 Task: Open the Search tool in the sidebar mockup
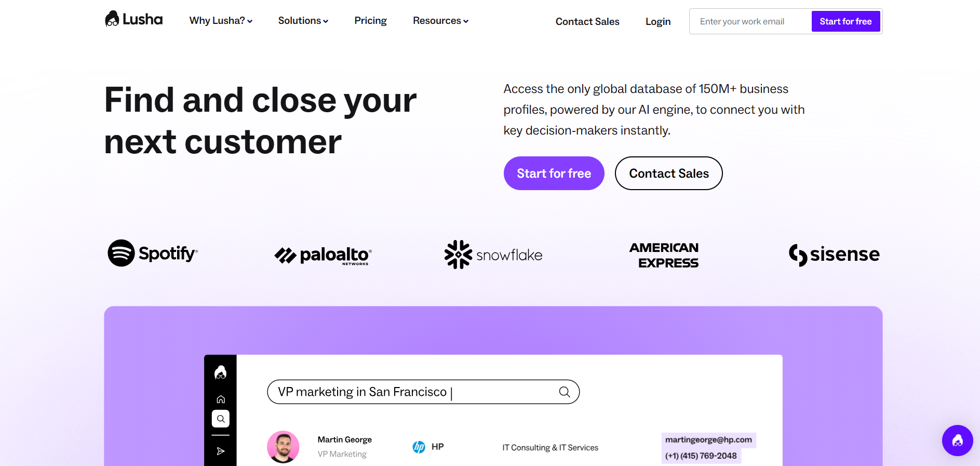[220, 419]
